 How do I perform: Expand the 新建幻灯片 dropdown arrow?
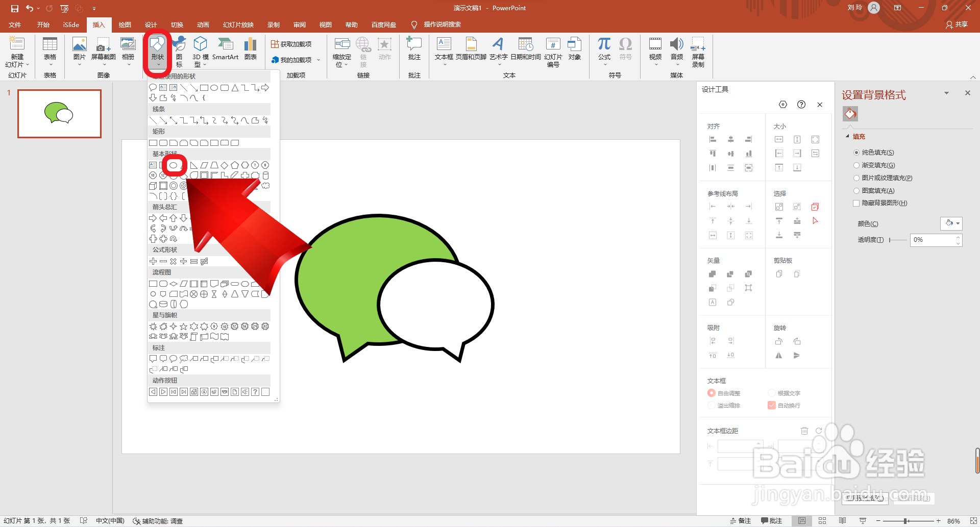tap(28, 65)
